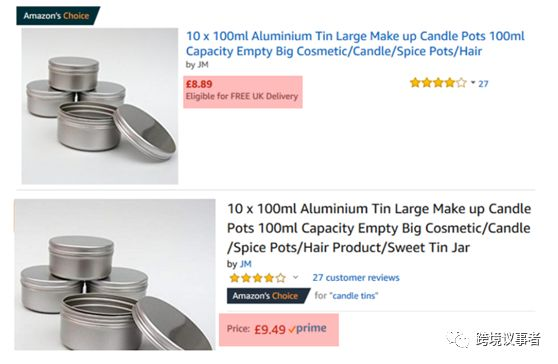Click the large tin pots product image
This screenshot has height=364, width=558.
[x=115, y=275]
